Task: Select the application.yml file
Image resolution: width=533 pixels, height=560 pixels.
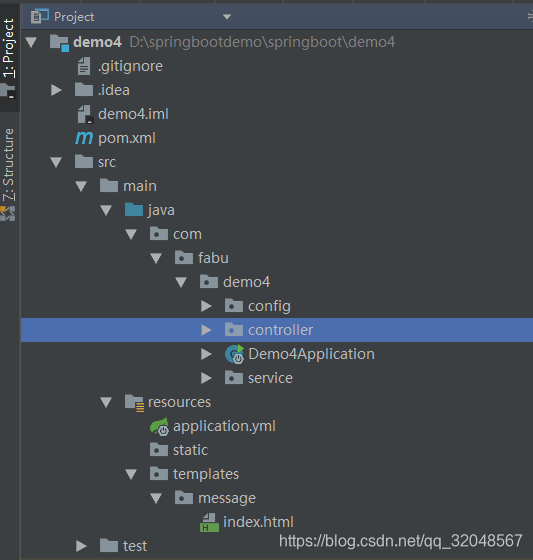Action: 224,427
